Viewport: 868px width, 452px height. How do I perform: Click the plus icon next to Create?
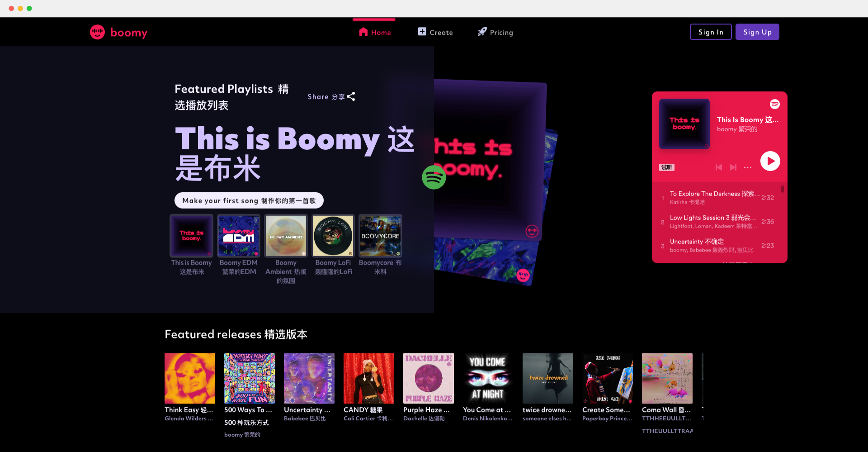(x=421, y=32)
